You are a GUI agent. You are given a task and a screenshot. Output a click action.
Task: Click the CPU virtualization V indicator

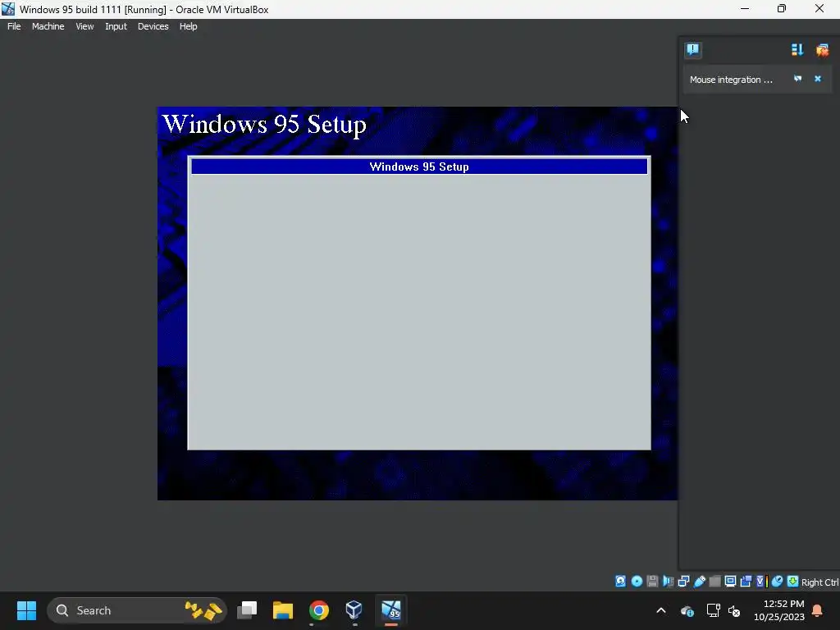click(x=761, y=582)
